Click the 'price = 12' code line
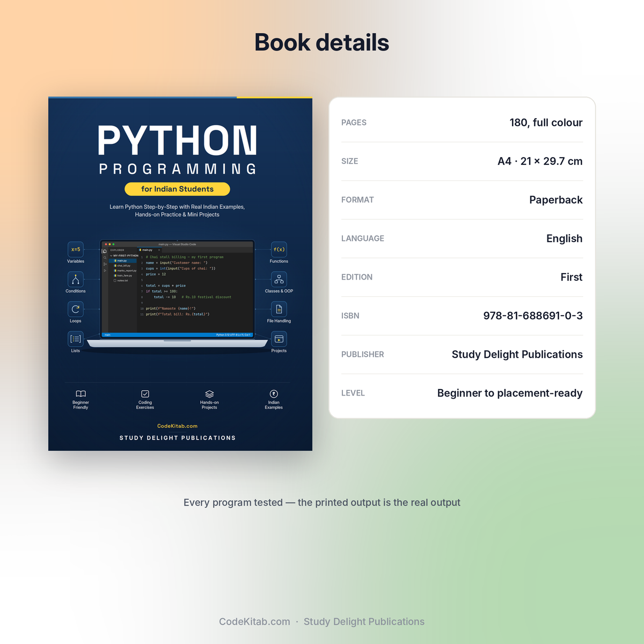 [x=156, y=274]
